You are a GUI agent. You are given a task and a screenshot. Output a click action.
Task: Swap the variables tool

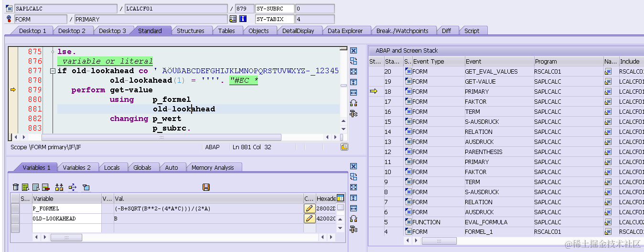coord(354,177)
